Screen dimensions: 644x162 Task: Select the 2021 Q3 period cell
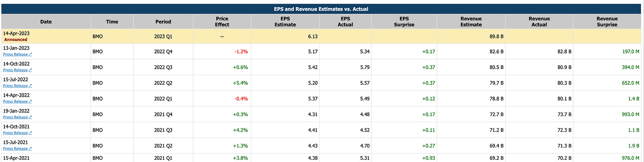[163, 130]
